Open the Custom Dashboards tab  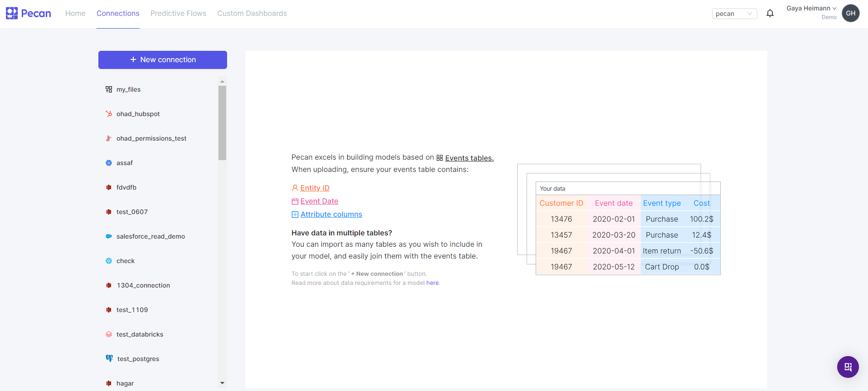coord(252,14)
